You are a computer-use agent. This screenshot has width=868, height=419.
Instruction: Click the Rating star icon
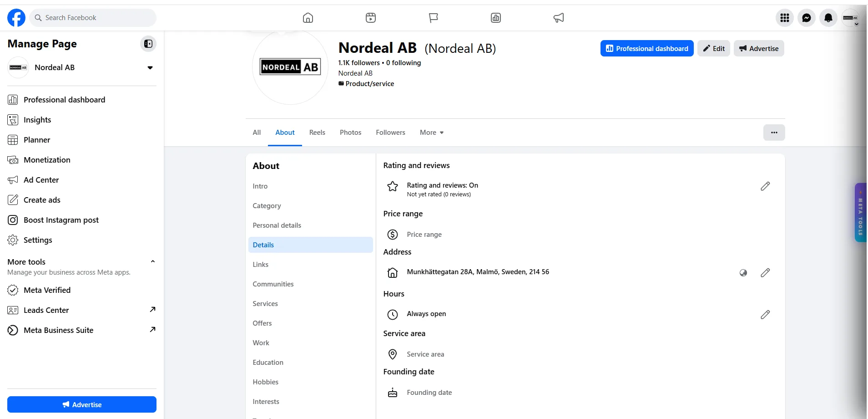[393, 186]
